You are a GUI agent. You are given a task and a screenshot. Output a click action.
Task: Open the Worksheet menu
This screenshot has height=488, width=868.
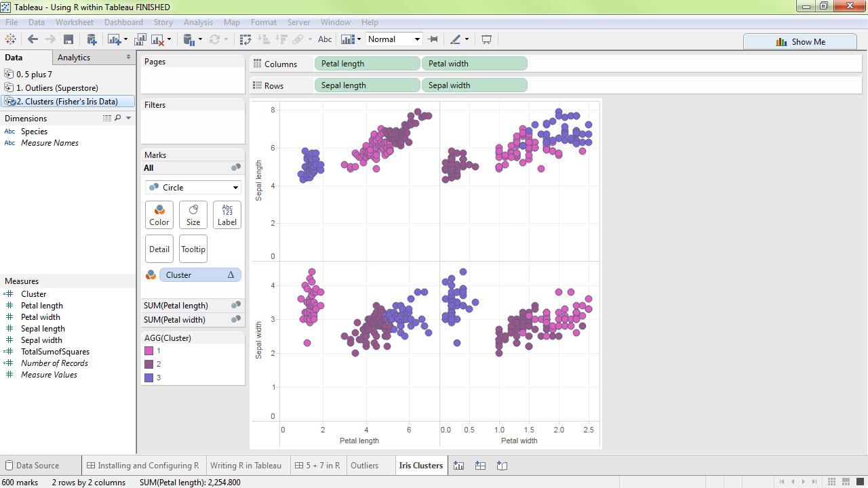(x=75, y=22)
